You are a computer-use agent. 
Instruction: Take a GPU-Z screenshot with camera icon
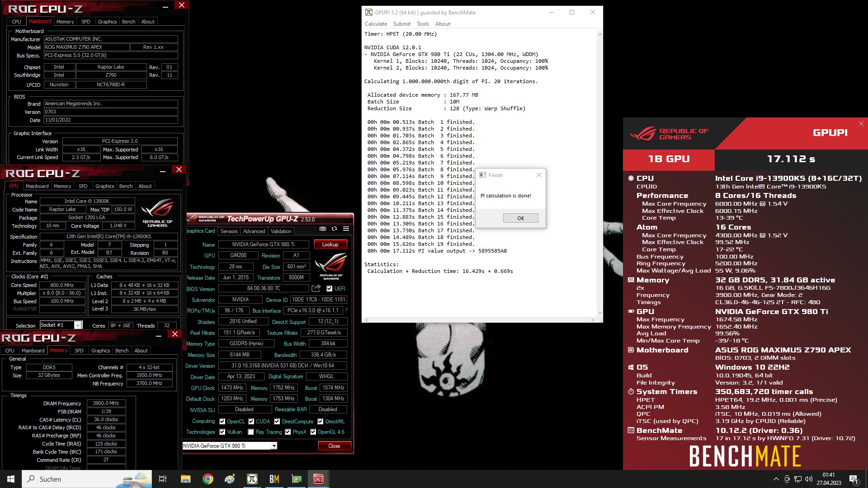tap(322, 229)
